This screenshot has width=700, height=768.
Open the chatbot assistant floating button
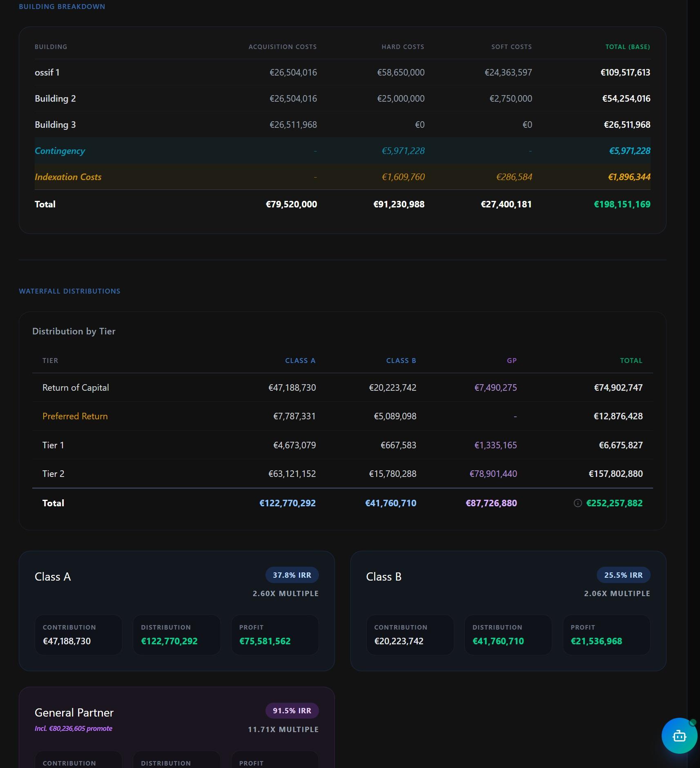(x=679, y=736)
